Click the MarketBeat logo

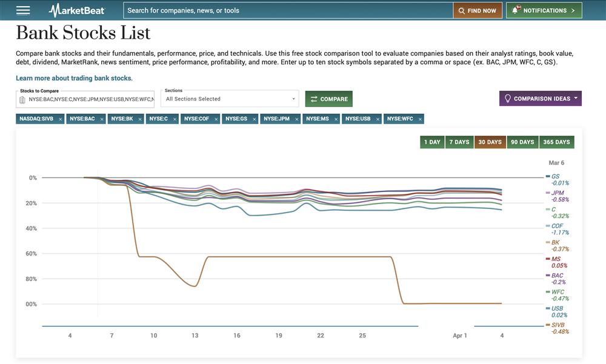tap(77, 10)
